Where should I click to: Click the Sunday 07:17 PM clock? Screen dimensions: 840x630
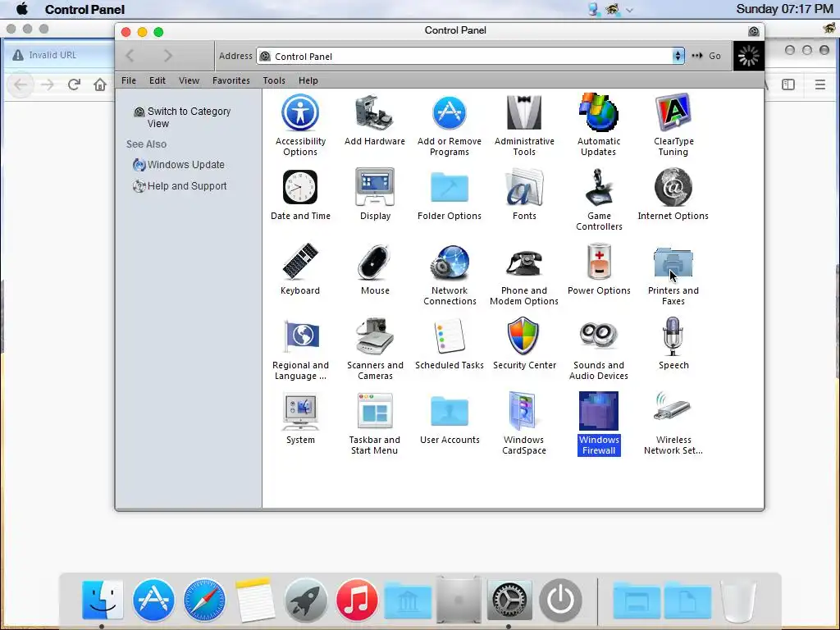click(x=784, y=9)
